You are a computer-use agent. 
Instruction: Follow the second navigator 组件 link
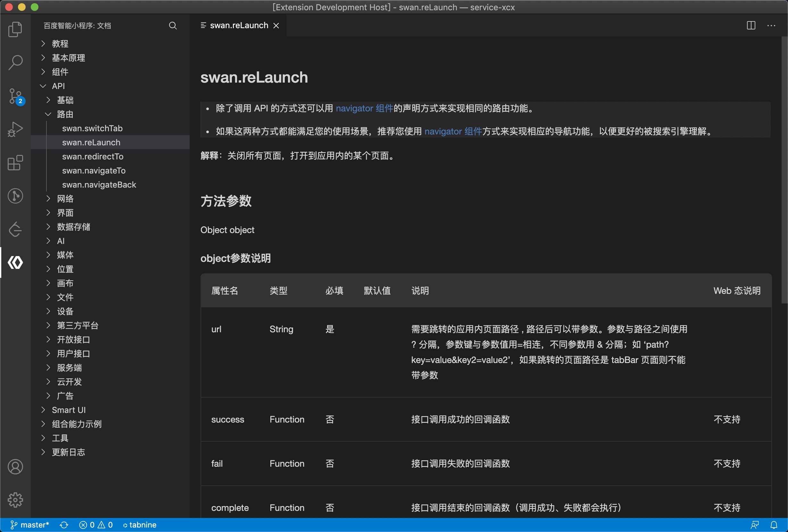click(453, 132)
